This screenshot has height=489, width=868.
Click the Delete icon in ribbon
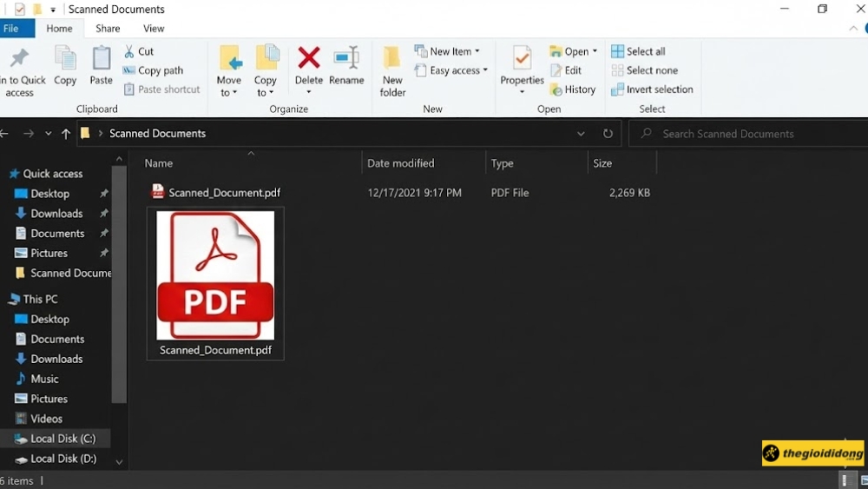[308, 61]
